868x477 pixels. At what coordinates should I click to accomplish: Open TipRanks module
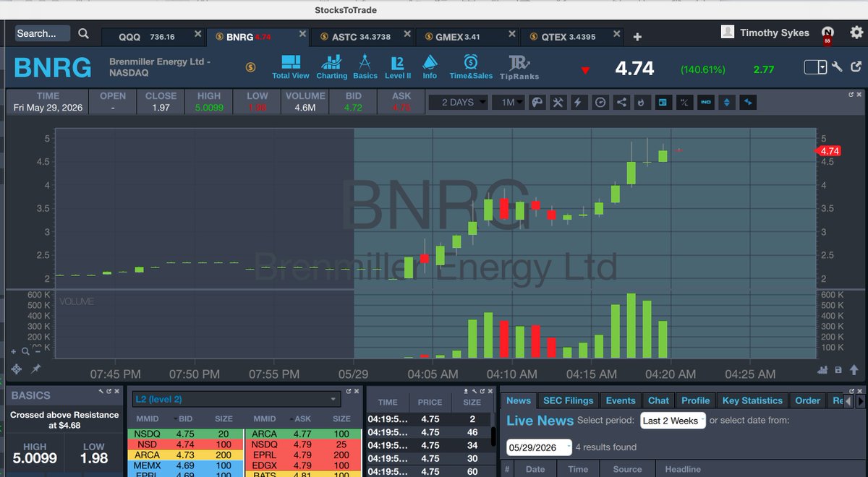click(519, 66)
